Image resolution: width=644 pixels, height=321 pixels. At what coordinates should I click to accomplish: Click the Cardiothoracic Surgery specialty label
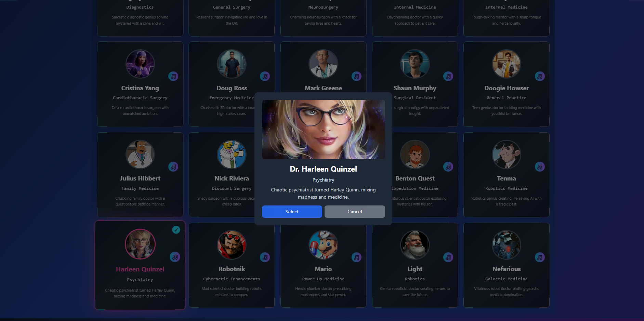(140, 98)
